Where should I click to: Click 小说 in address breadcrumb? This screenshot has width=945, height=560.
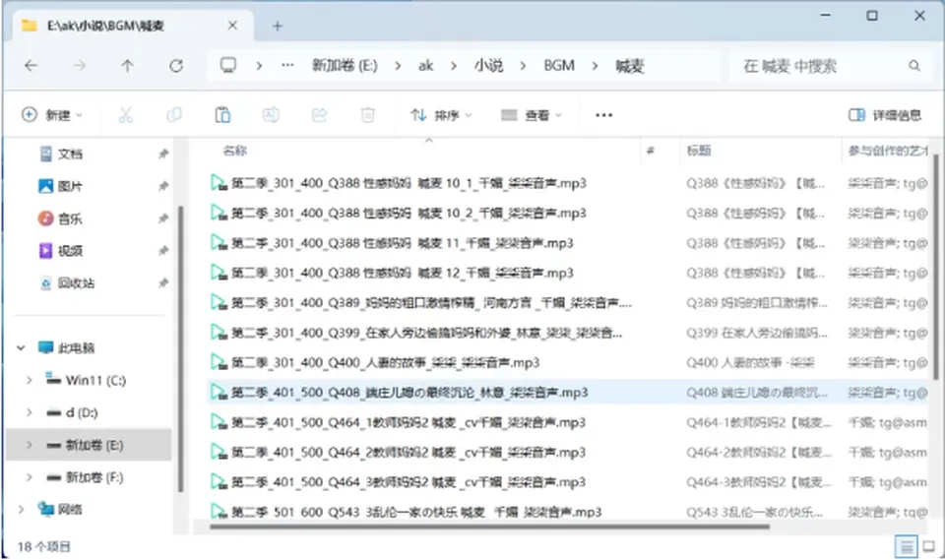[488, 65]
